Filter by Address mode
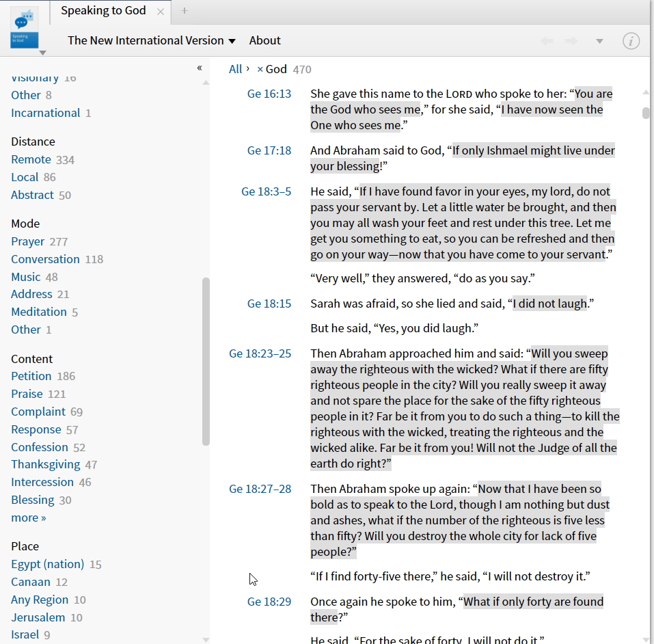 [31, 294]
